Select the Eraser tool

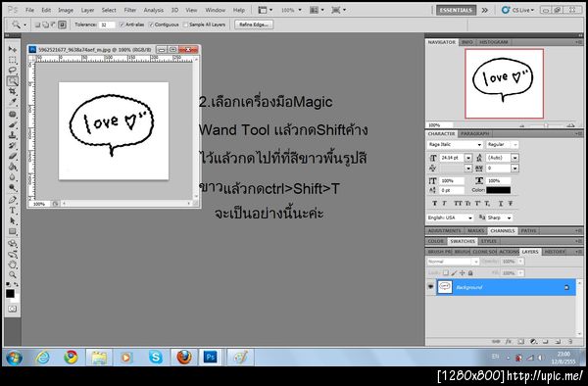[x=13, y=156]
